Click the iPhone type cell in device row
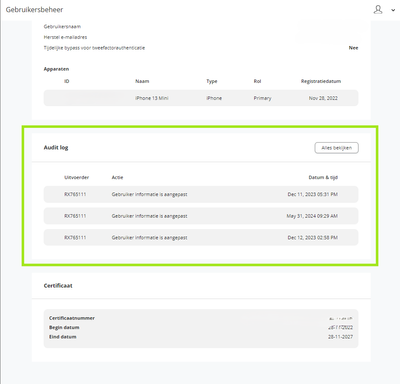Image resolution: width=400 pixels, height=384 pixels. click(214, 98)
